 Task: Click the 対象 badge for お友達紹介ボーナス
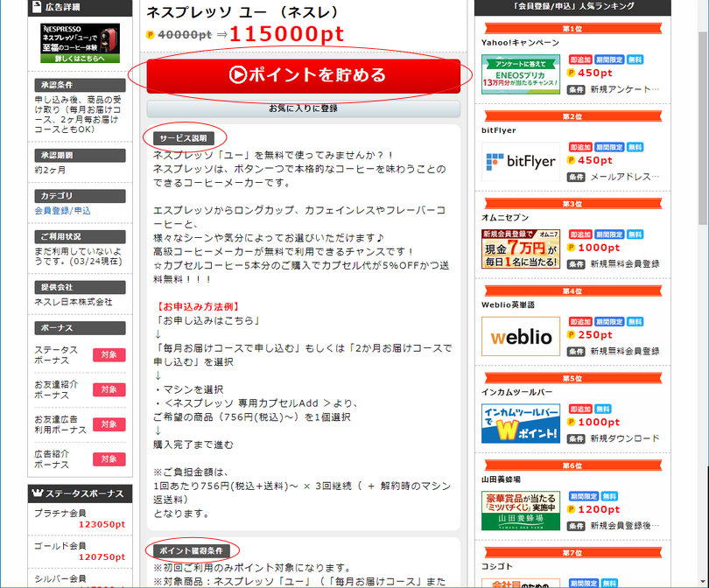[x=109, y=389]
